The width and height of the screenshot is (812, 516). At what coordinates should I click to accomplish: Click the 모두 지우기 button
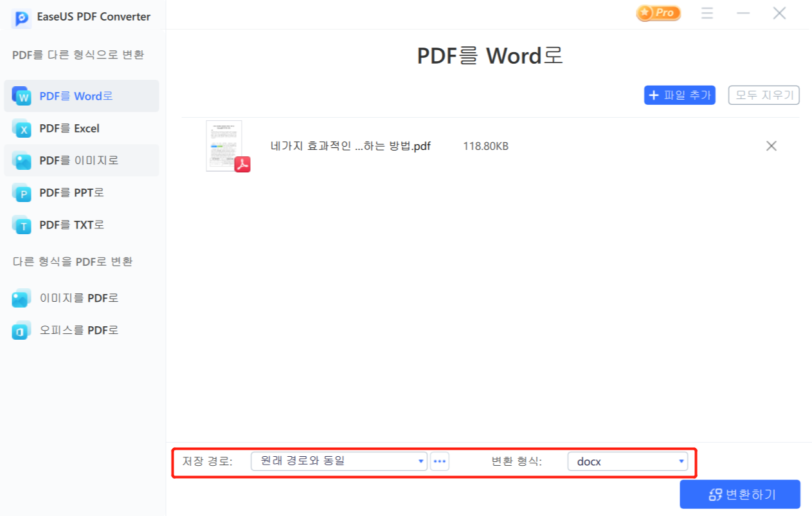(x=763, y=95)
